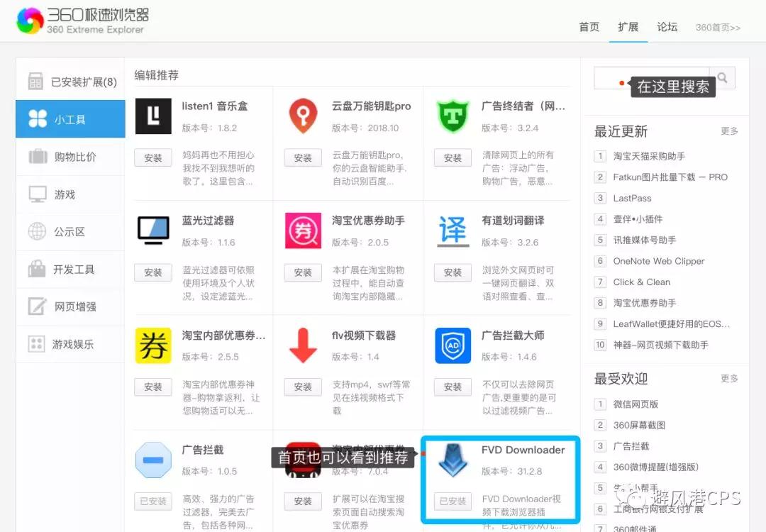Screen dimensions: 766x532
Task: Click 已安装 button under 广告拦截
Action: pyautogui.click(x=153, y=501)
